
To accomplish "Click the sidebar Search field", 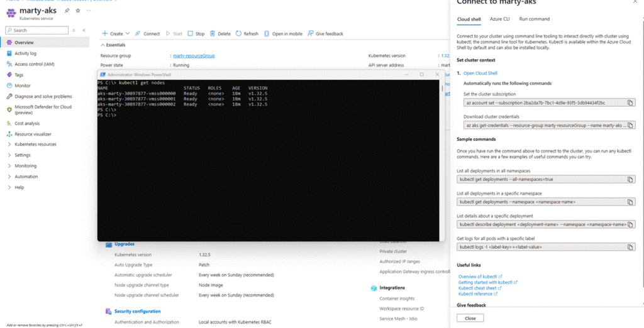I will tap(38, 30).
